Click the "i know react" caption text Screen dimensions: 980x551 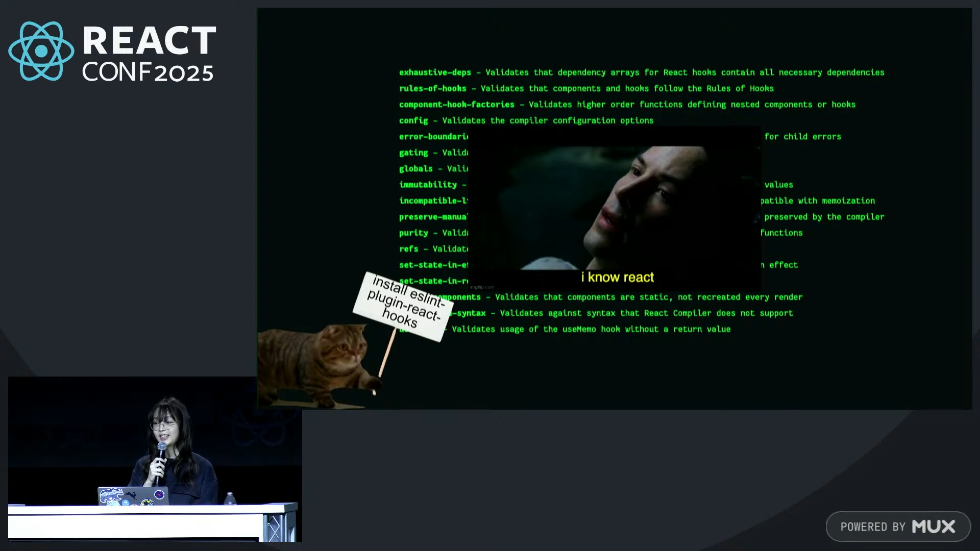[x=617, y=278]
